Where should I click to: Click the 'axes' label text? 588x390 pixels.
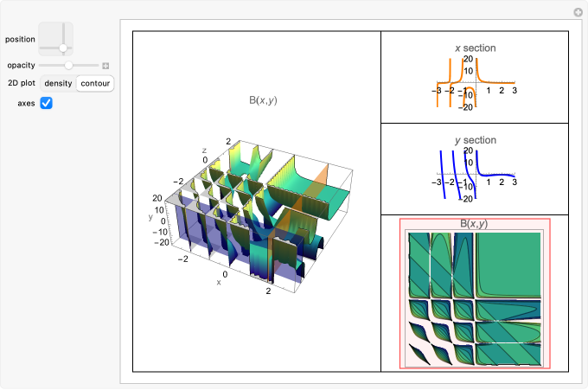(x=26, y=103)
